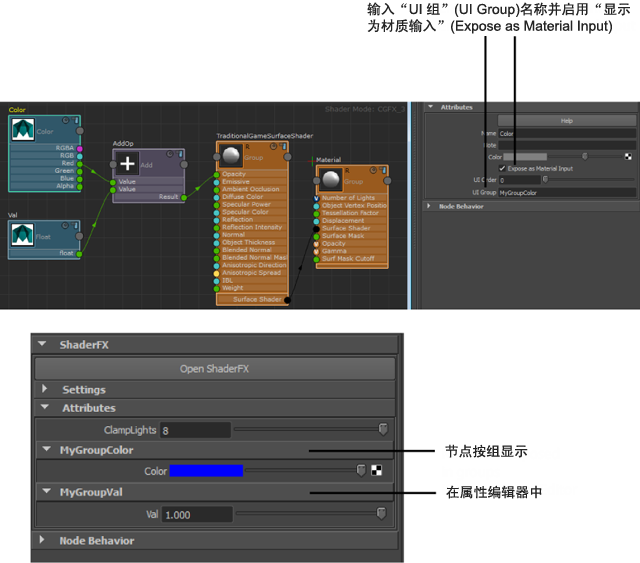Click the Val field showing 1.000
The height and width of the screenshot is (563, 640).
pos(197,514)
